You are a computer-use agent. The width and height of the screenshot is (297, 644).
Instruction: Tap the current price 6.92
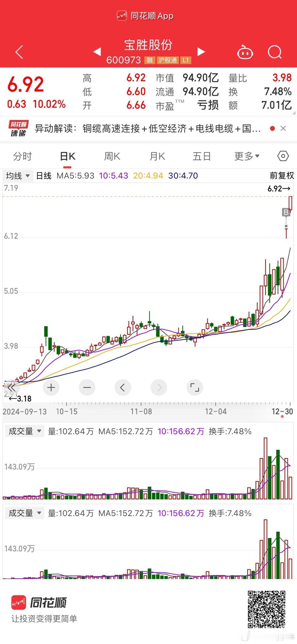(26, 84)
